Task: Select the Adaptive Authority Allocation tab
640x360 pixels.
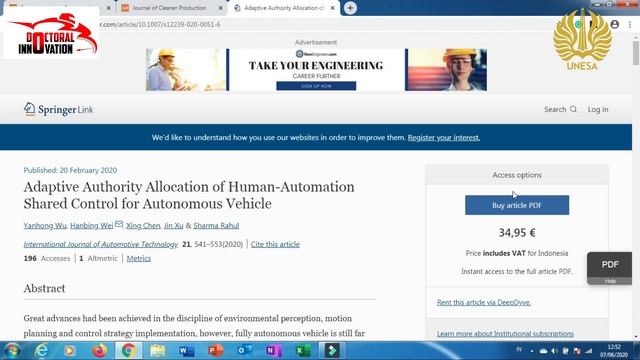Action: pos(284,8)
